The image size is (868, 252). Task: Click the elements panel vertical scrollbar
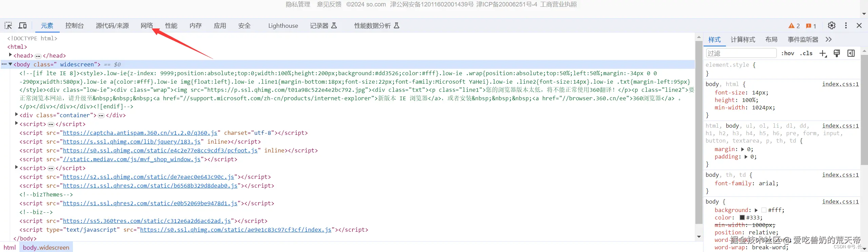point(699,133)
